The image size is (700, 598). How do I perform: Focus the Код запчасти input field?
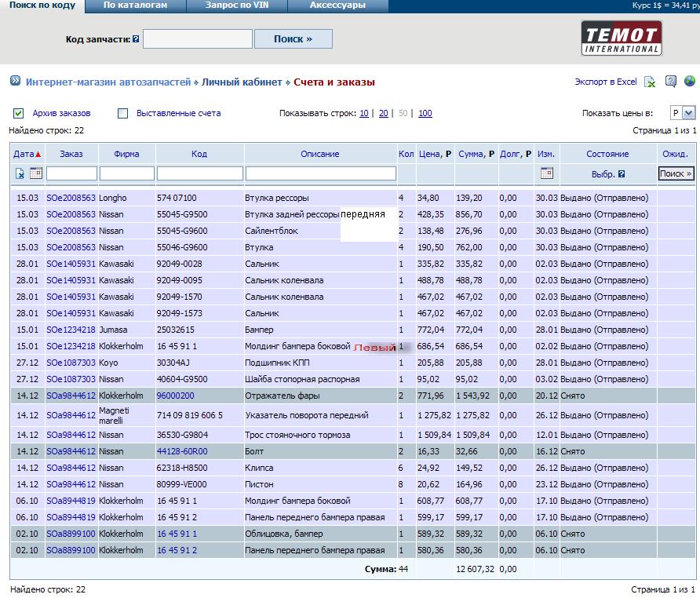(198, 39)
